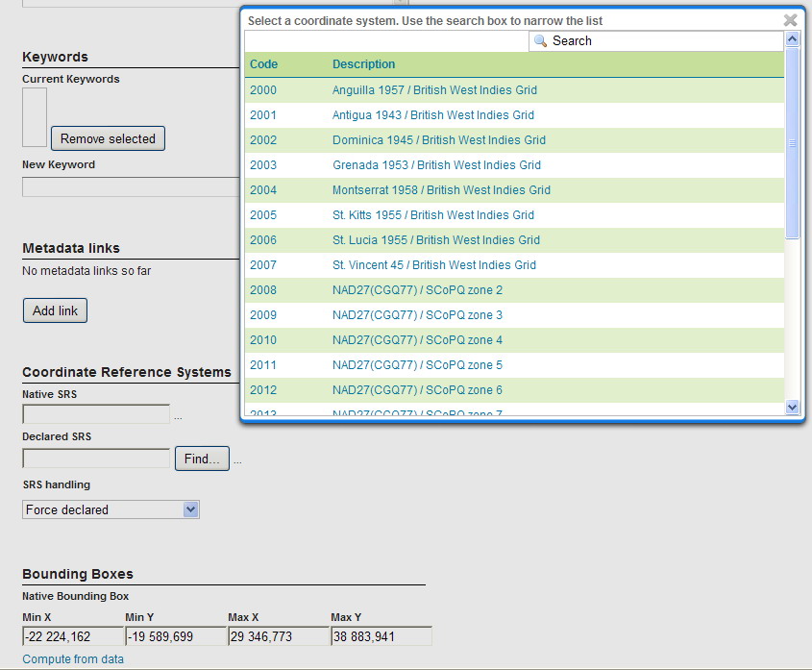812x670 pixels.
Task: Click the Find... button
Action: point(202,459)
